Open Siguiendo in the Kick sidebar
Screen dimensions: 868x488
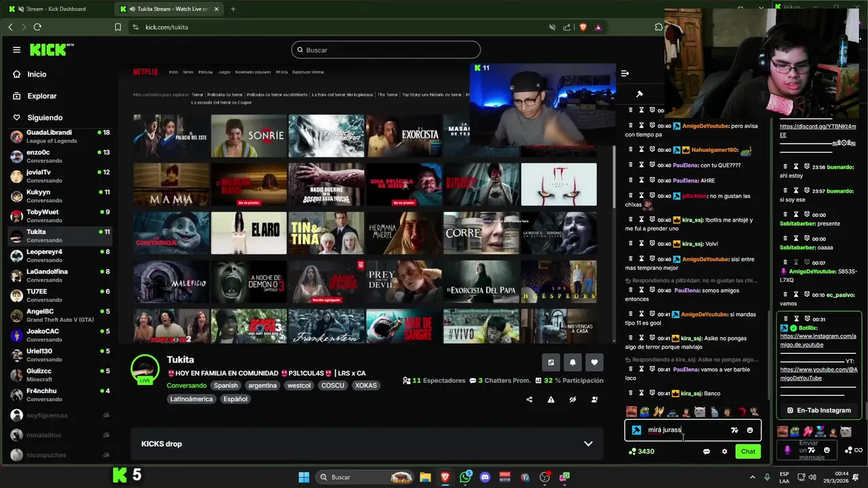tap(45, 118)
